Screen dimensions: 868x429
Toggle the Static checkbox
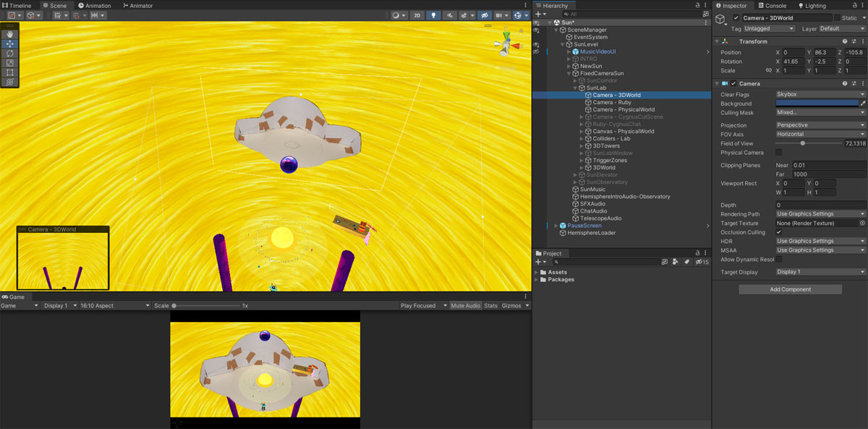click(x=838, y=18)
